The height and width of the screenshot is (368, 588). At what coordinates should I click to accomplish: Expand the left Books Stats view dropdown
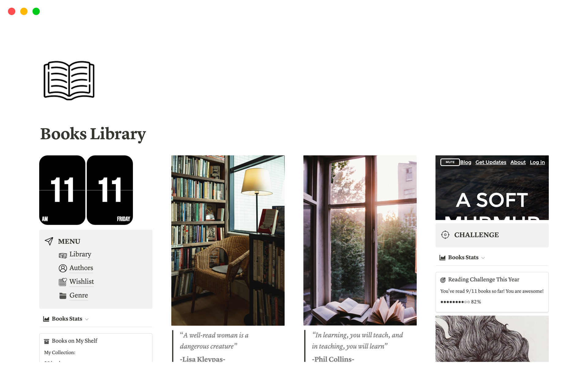pyautogui.click(x=87, y=319)
